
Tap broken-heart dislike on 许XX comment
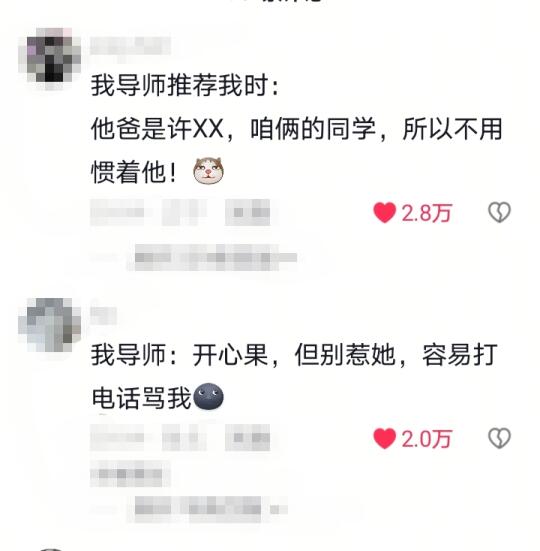click(x=499, y=212)
